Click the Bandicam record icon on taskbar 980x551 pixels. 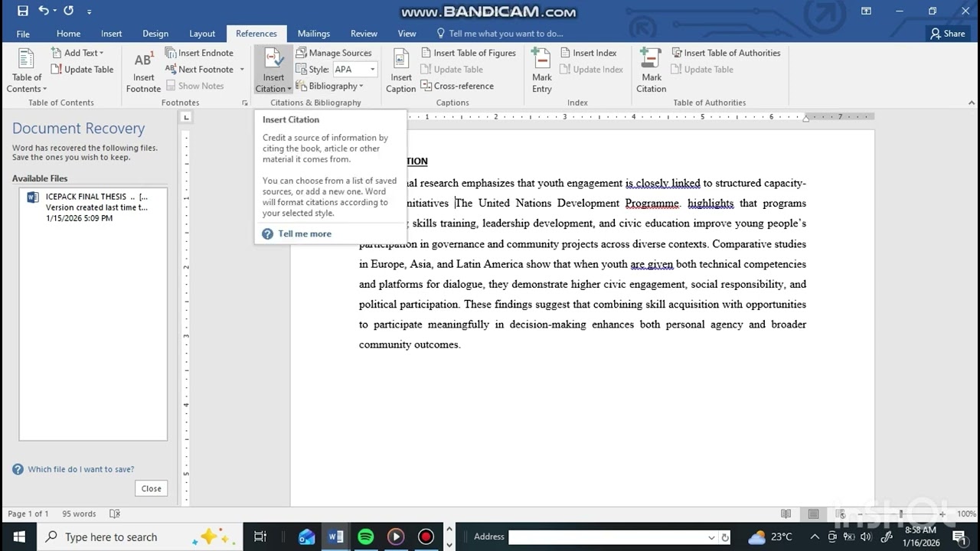[426, 536]
